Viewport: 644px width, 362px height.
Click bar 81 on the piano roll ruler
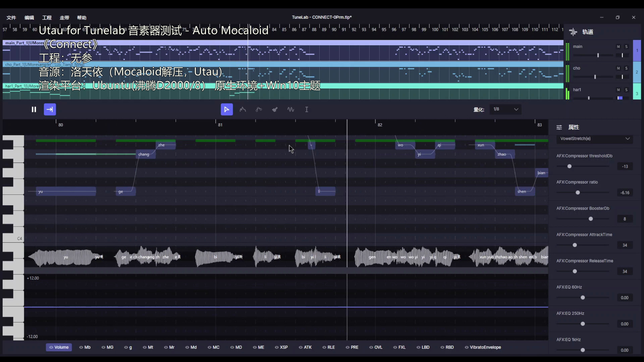(x=220, y=125)
